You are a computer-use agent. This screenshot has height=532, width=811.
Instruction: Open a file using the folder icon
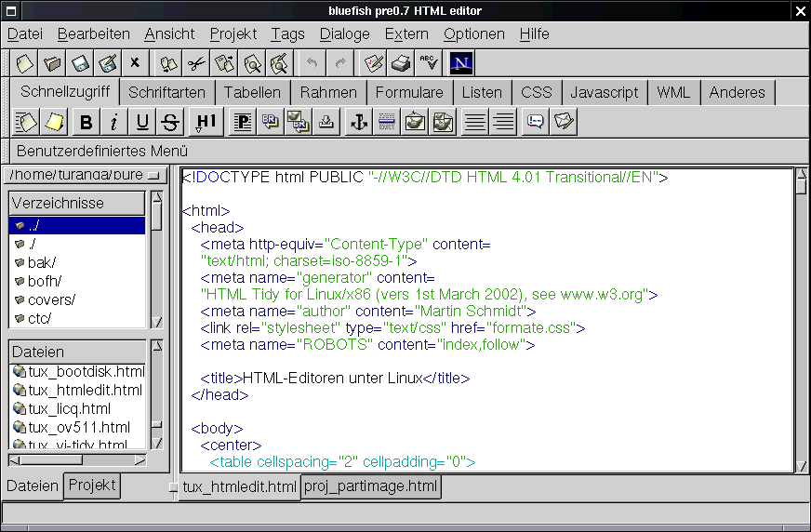pos(52,63)
